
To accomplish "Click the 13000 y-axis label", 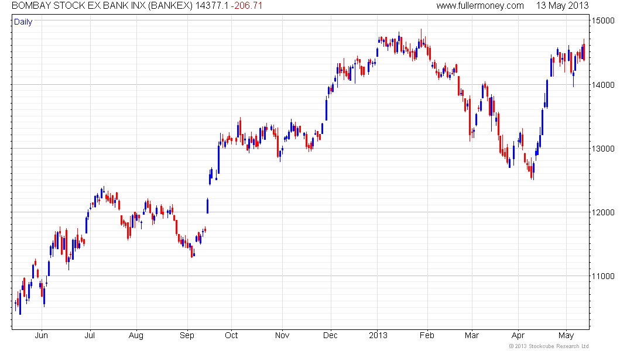I will 603,149.
